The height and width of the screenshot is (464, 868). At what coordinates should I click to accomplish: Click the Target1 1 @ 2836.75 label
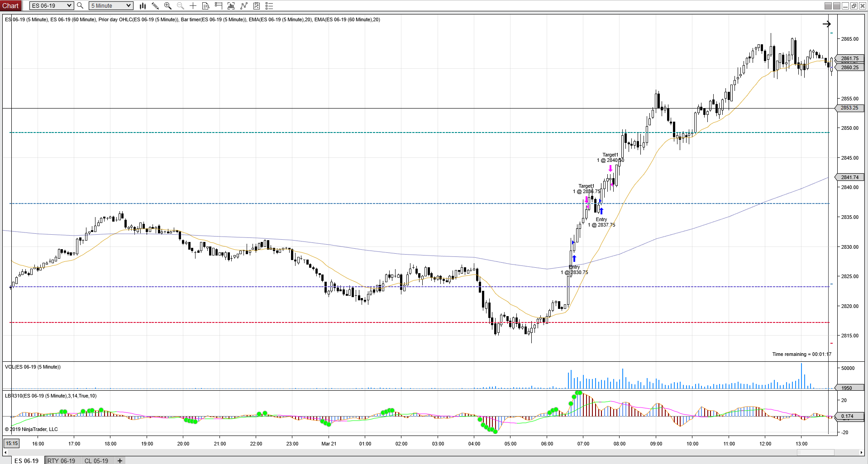click(x=587, y=189)
